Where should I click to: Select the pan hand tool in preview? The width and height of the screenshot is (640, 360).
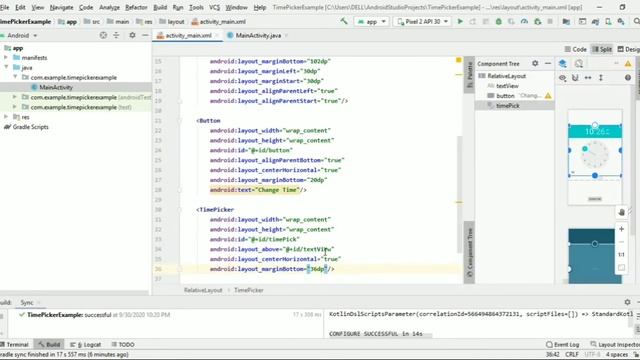click(x=621, y=212)
